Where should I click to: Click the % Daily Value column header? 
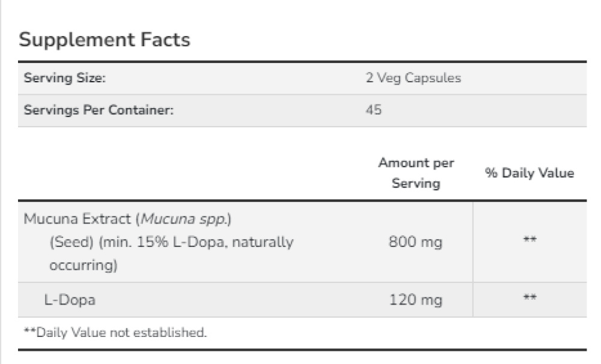tap(529, 173)
